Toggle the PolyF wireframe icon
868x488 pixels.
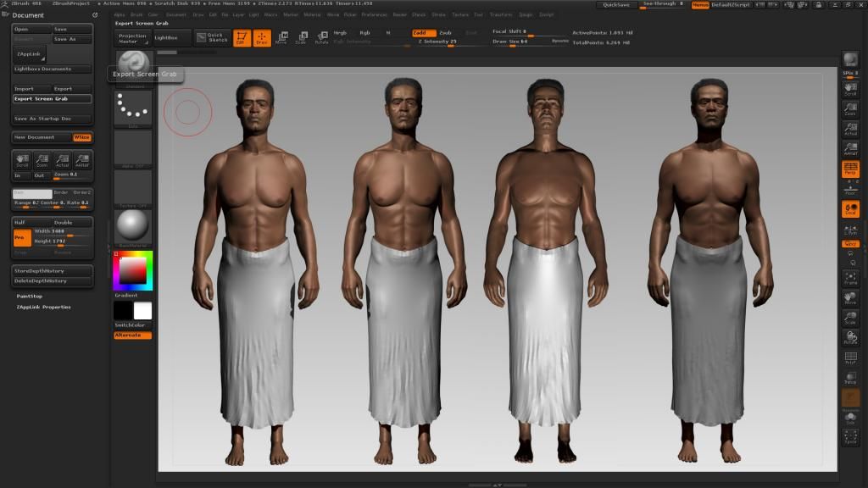850,358
